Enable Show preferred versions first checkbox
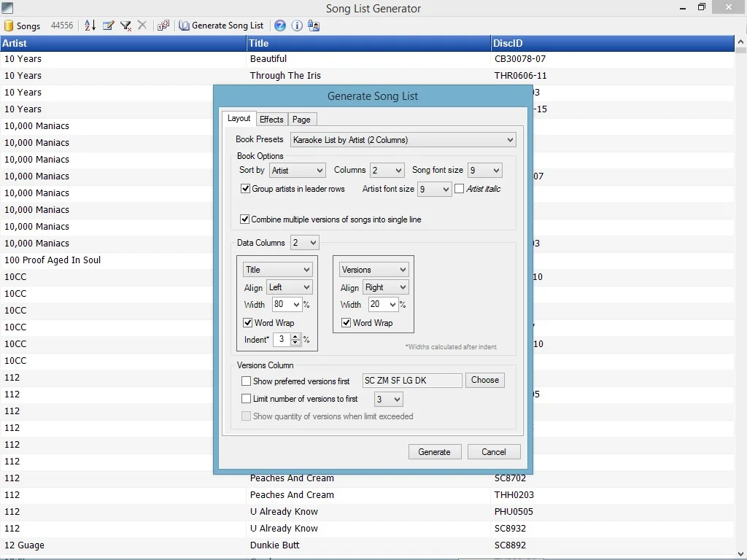747x560 pixels. [x=247, y=381]
